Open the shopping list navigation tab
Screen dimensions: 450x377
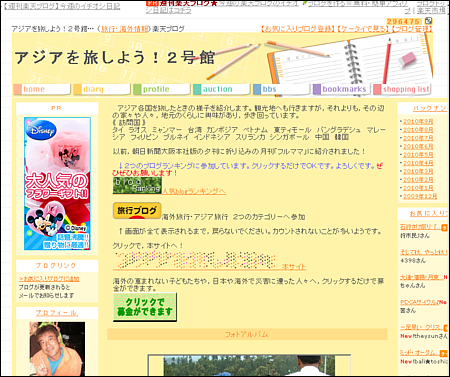(401, 89)
